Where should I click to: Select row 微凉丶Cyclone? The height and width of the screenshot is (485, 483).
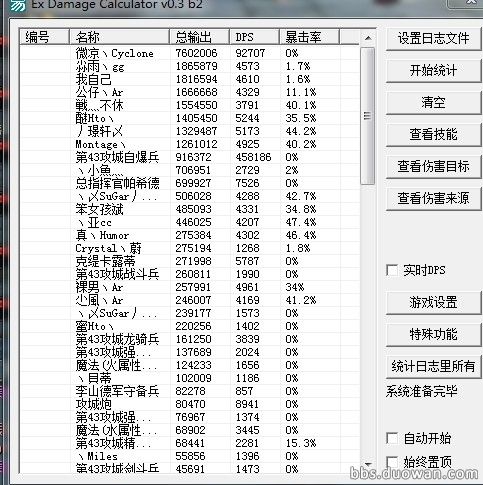click(190, 53)
